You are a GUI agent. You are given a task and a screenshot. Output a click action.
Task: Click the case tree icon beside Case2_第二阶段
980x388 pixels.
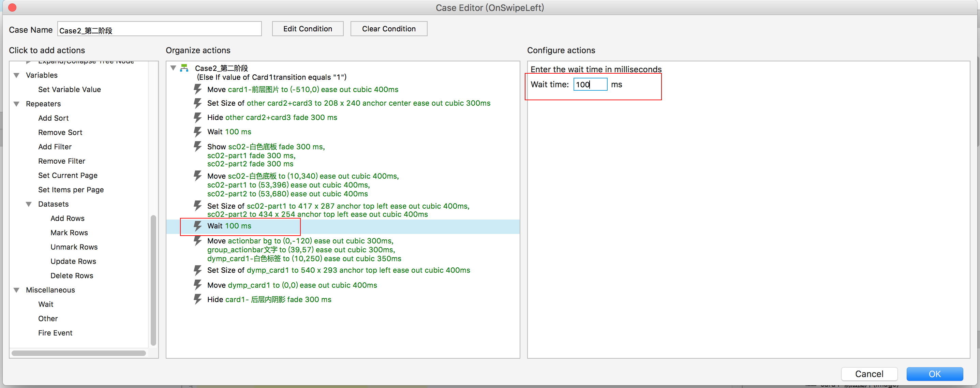[184, 68]
